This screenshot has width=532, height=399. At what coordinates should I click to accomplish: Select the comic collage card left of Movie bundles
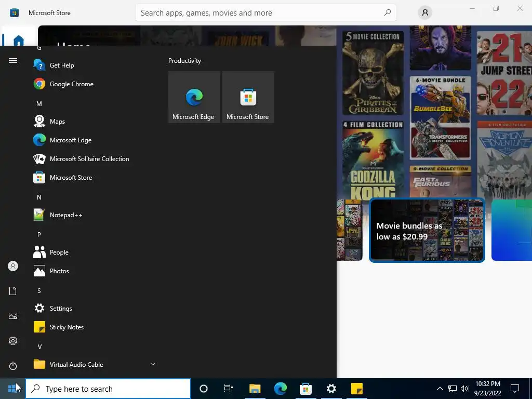(350, 230)
